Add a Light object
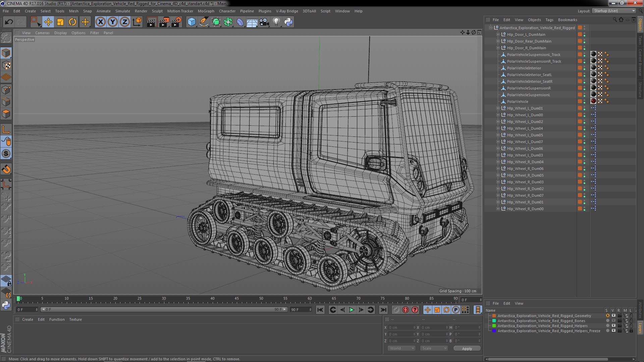 pyautogui.click(x=276, y=22)
